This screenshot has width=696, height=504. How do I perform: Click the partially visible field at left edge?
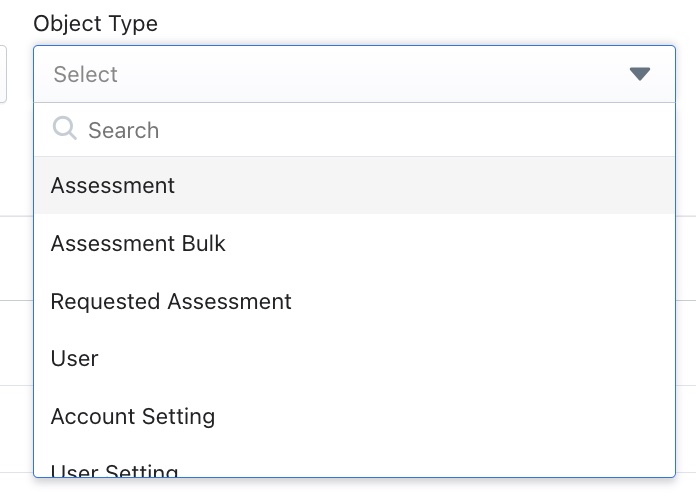click(4, 74)
